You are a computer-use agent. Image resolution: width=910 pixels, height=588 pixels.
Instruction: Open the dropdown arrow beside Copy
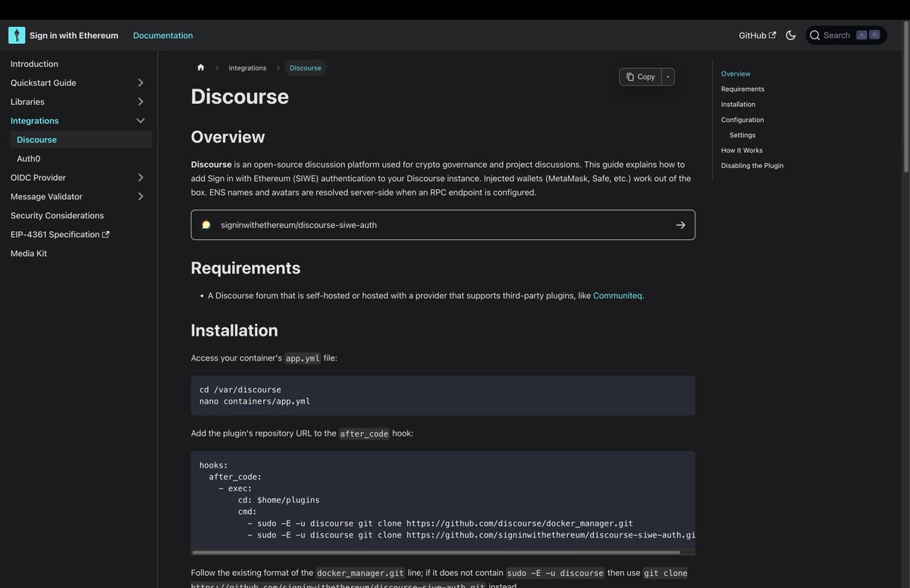point(668,77)
